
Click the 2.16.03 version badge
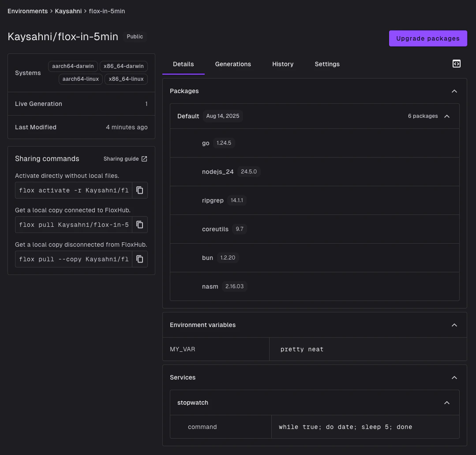click(234, 286)
